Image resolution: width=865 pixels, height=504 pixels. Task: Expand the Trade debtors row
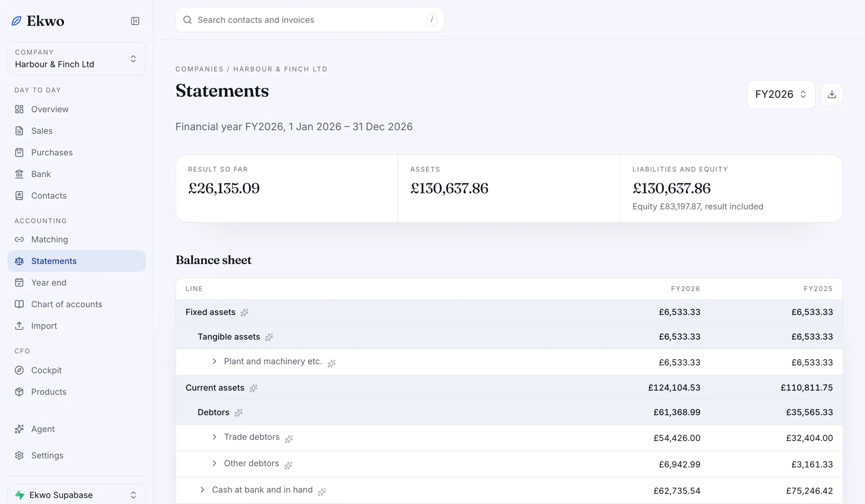[x=214, y=437]
